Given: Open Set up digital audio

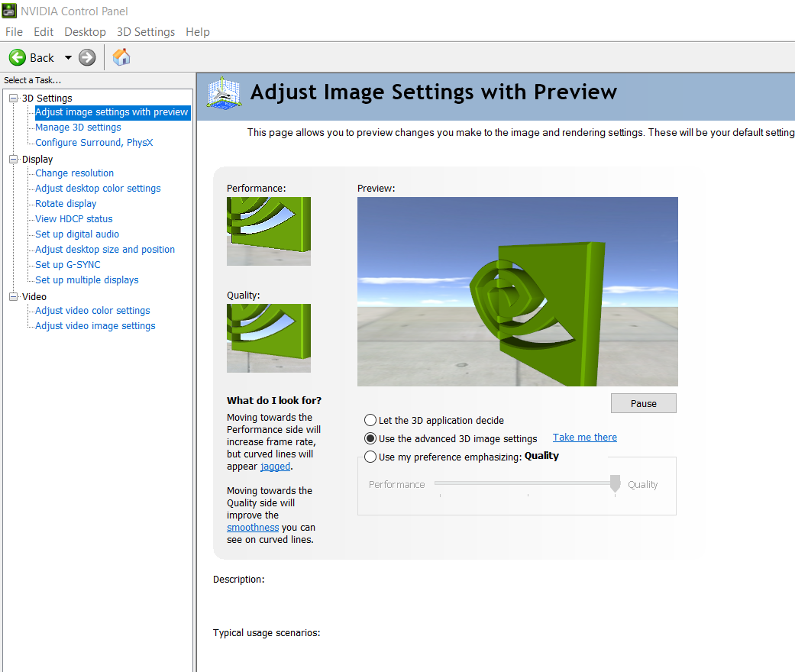Looking at the screenshot, I should point(77,234).
